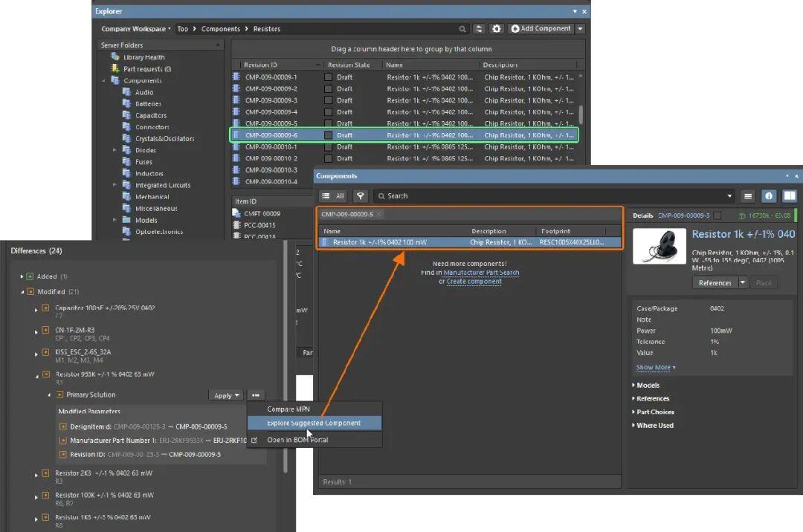Viewport: 803px width, 532px height.
Task: Expand the Where Used section
Action: click(633, 425)
